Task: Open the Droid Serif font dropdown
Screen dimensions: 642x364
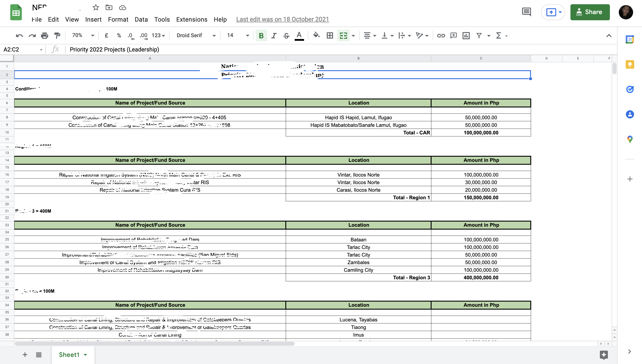Action: [x=196, y=35]
